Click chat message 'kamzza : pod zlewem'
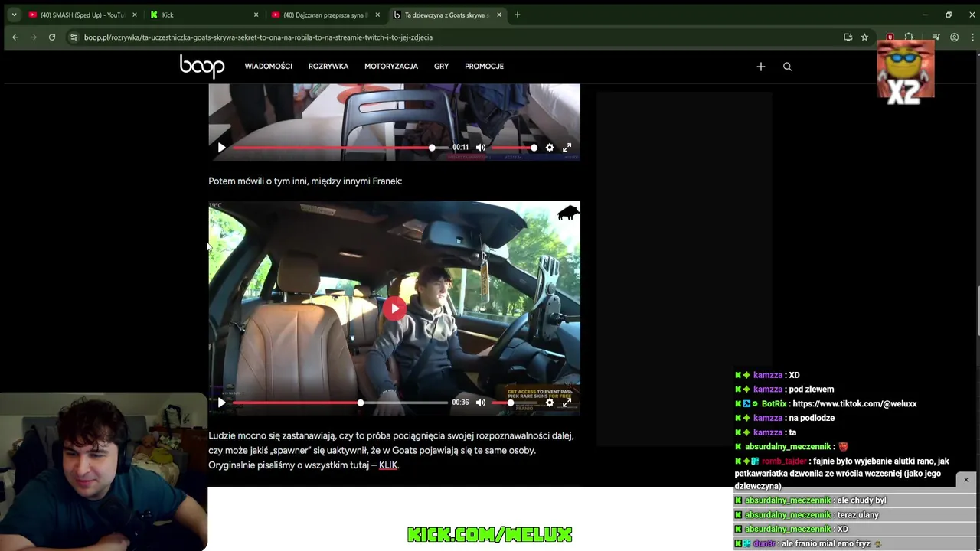Image resolution: width=980 pixels, height=551 pixels. [x=785, y=390]
